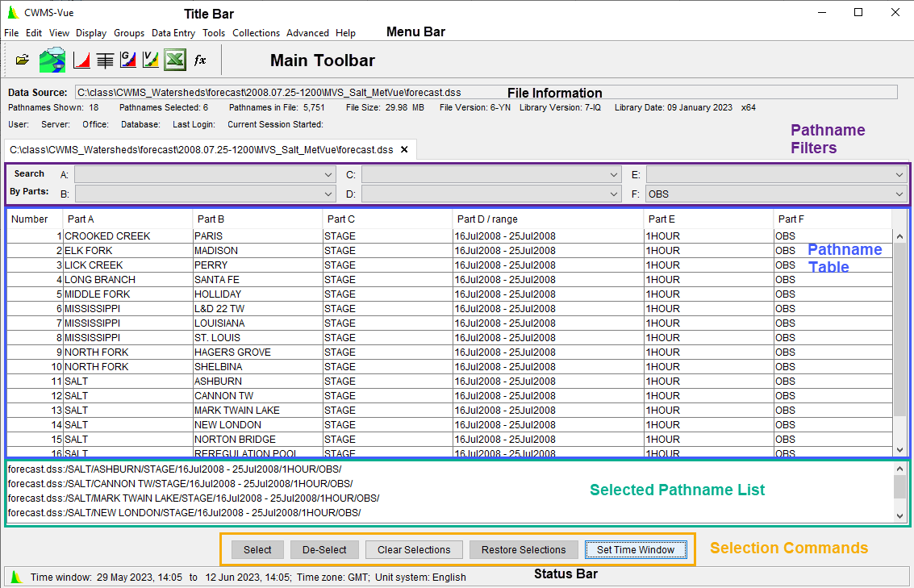Click the MARK TWAIN LAKE table cell

click(x=257, y=411)
